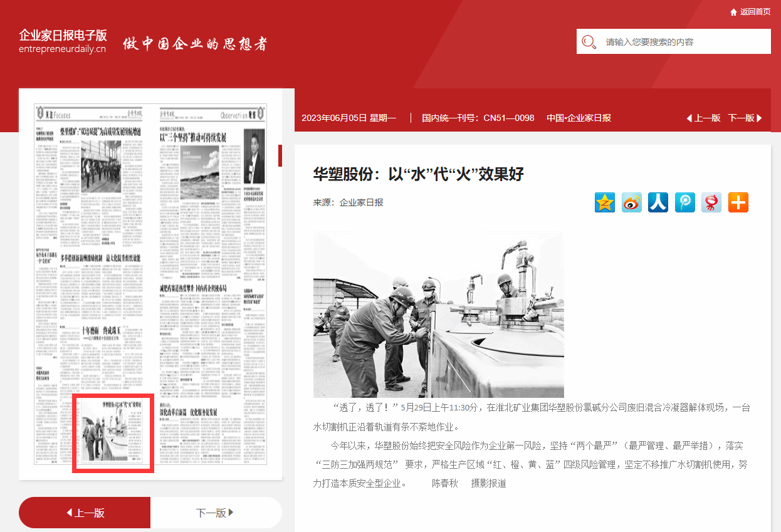The height and width of the screenshot is (532, 781).
Task: Go to previous page with top 上一版
Action: (x=704, y=118)
